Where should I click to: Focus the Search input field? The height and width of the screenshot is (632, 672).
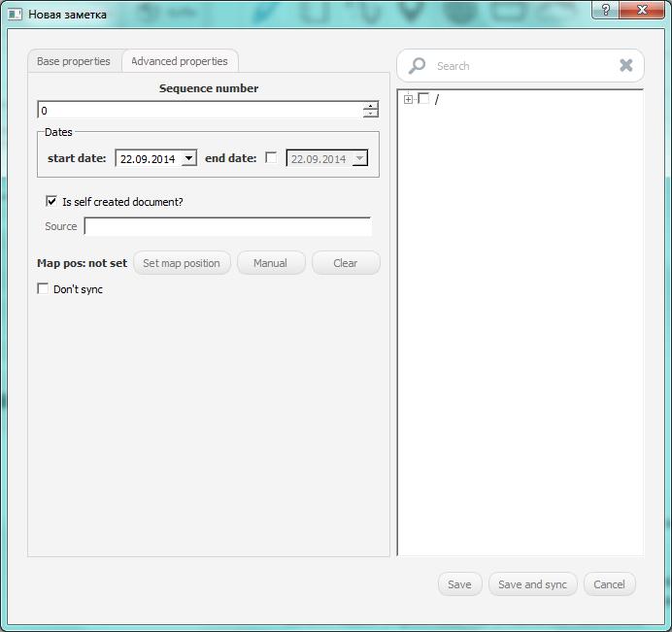coord(520,66)
